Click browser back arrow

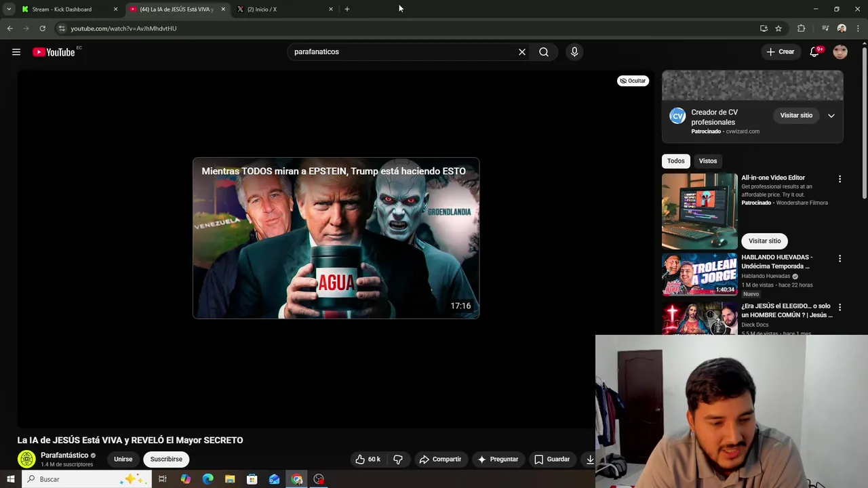click(9, 28)
